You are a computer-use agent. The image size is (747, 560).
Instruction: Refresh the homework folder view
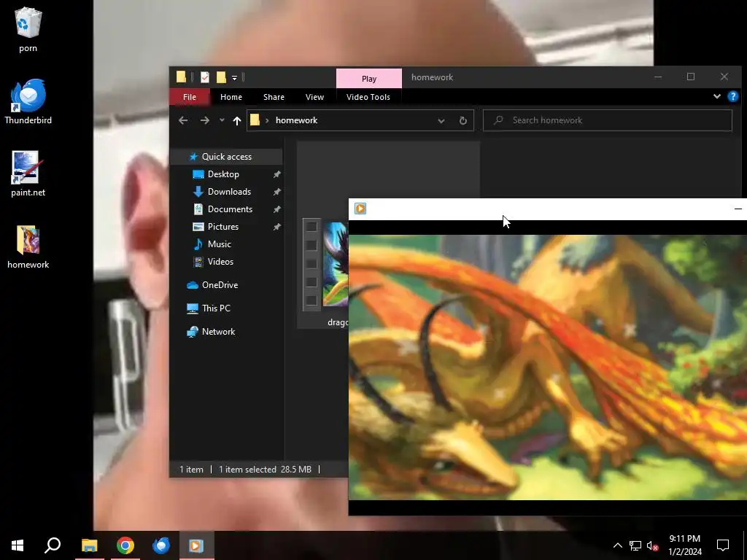463,120
